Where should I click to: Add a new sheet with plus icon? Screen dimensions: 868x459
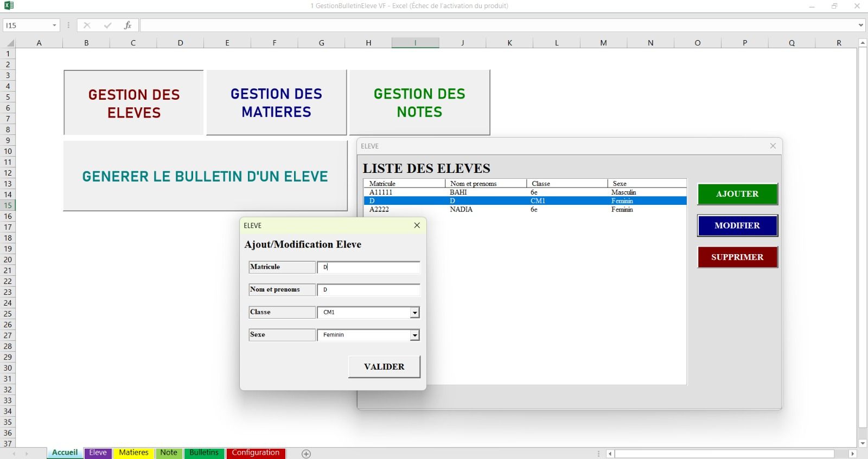pos(306,454)
